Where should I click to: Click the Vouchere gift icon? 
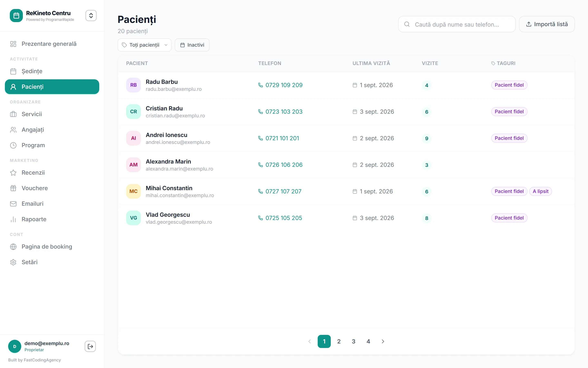(13, 188)
